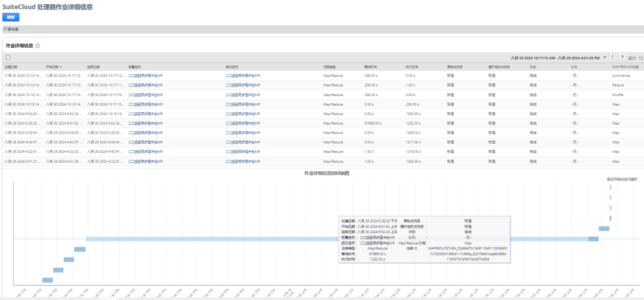This screenshot has width=644, height=300.
Task: Sort by the 脚本名称 column header
Action: (x=233, y=67)
